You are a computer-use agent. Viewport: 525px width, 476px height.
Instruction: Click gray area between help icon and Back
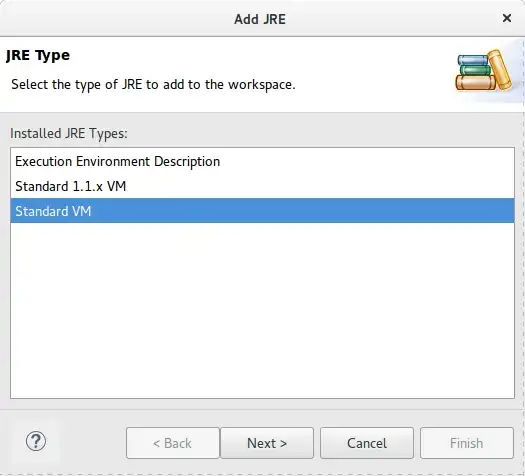tap(87, 443)
